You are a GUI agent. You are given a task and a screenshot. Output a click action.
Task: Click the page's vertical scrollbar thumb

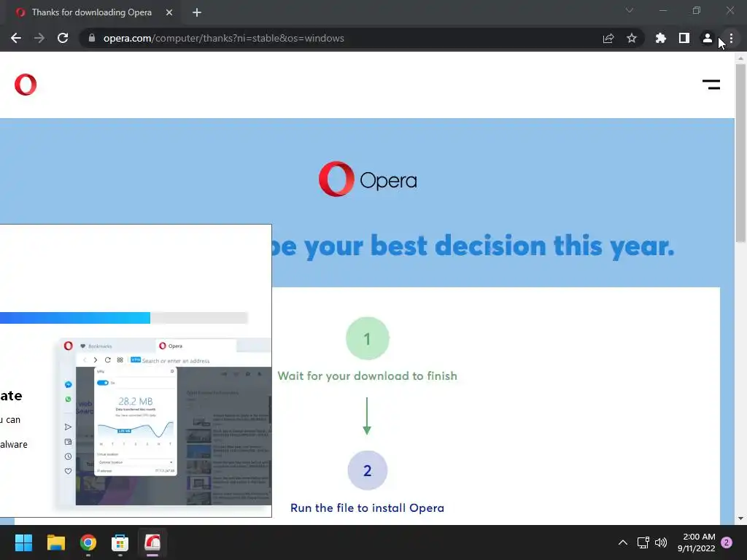pyautogui.click(x=740, y=153)
